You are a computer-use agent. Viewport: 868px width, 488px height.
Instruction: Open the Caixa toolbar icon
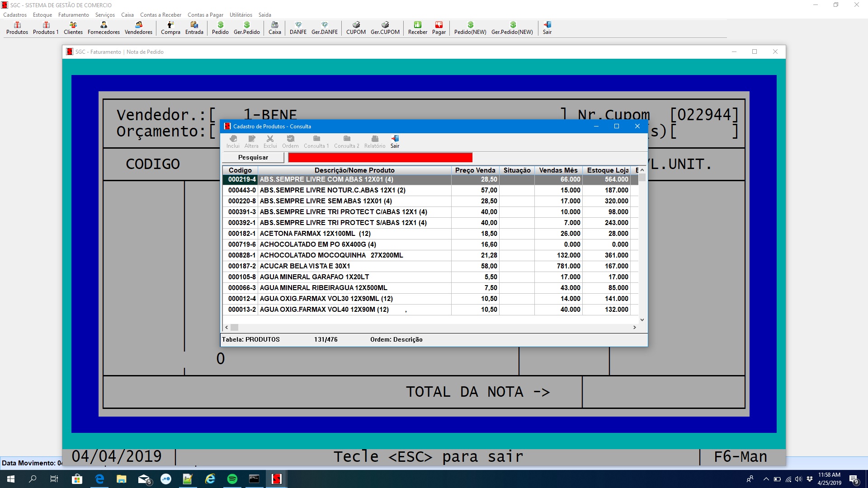coord(274,28)
